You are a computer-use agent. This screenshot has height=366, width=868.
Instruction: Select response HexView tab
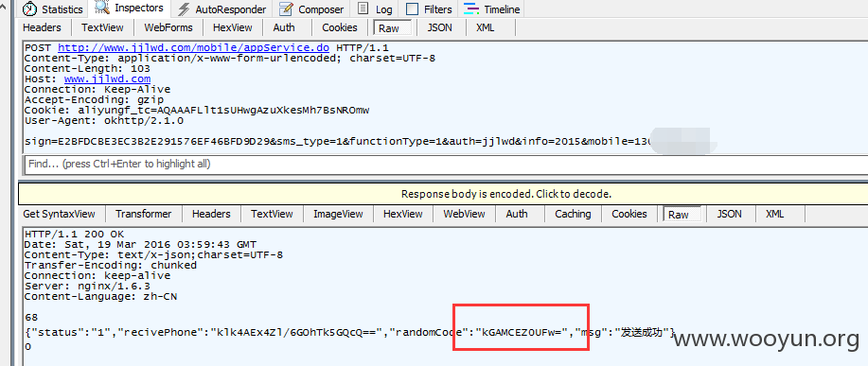[x=403, y=214]
